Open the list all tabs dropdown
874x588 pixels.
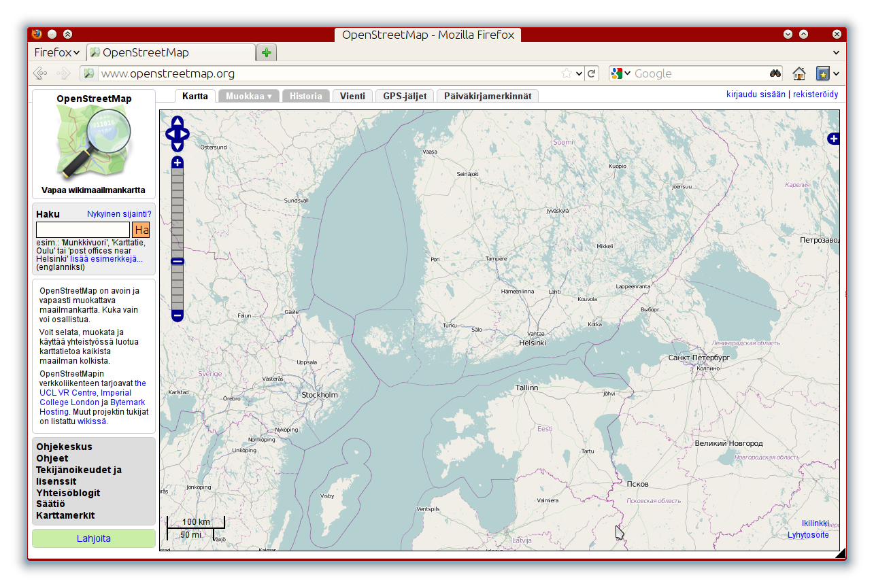(x=836, y=52)
